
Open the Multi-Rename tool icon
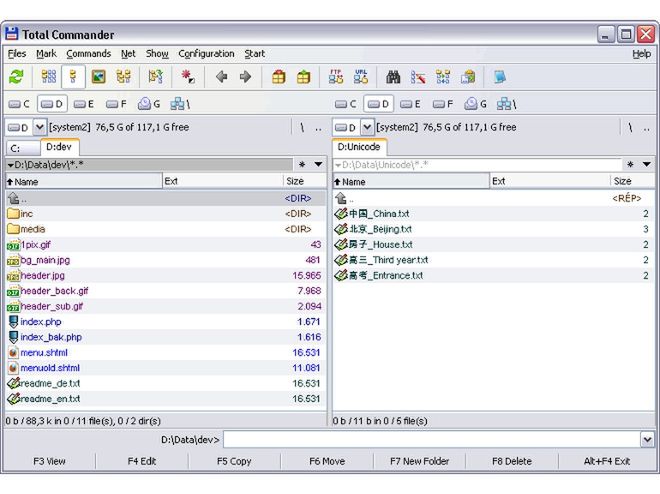coord(418,77)
